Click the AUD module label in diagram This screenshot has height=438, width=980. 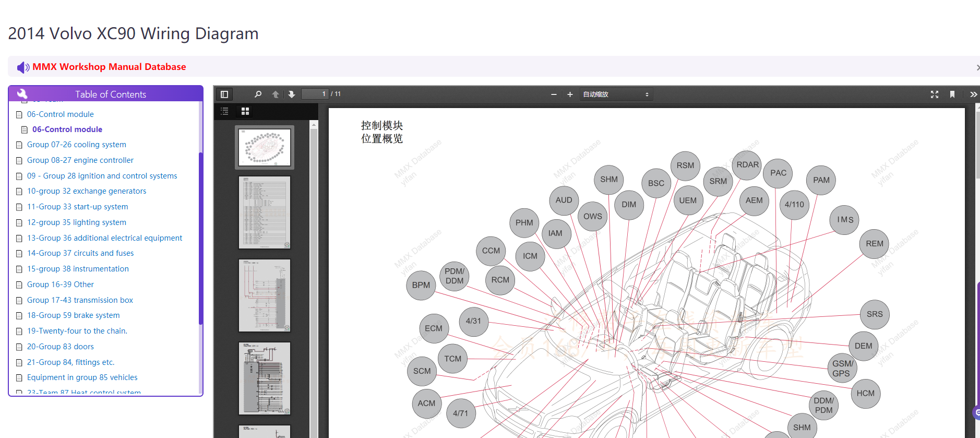click(x=564, y=200)
